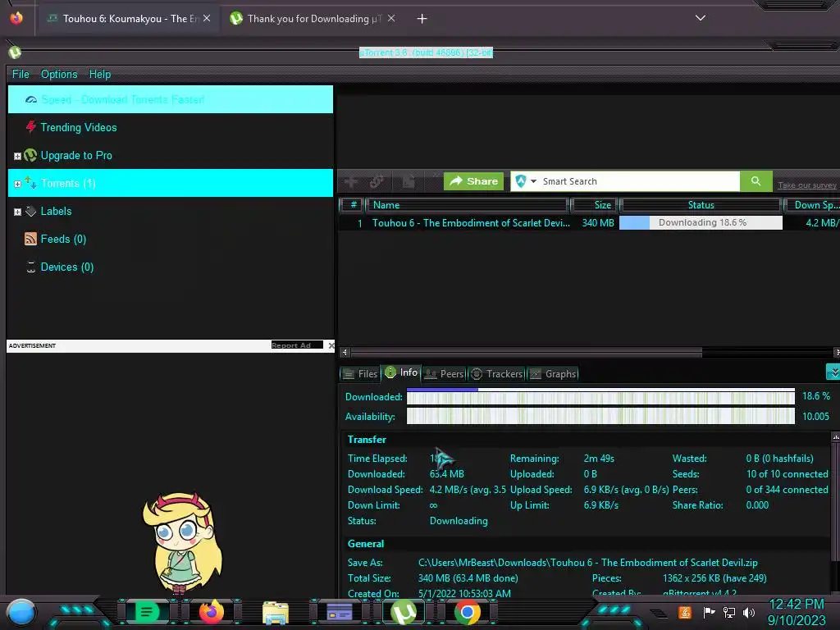Click the green search magnifier button
The image size is (840, 630).
pyautogui.click(x=756, y=181)
